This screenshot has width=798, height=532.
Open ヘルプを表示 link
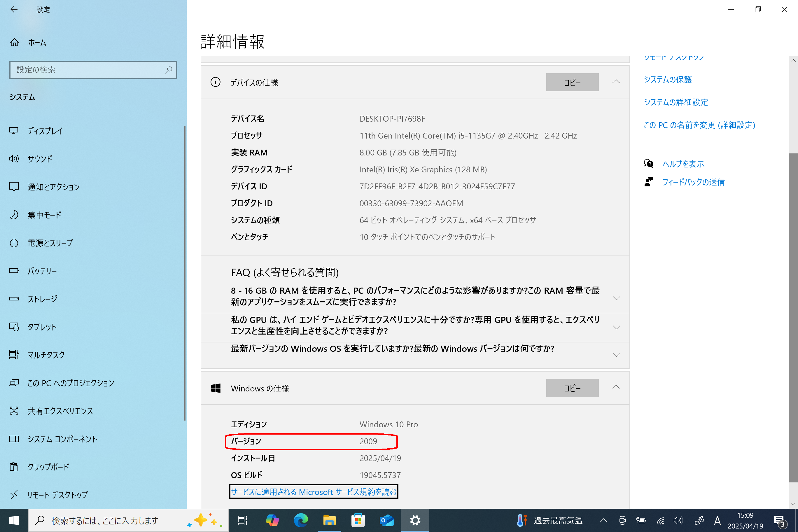pos(684,164)
